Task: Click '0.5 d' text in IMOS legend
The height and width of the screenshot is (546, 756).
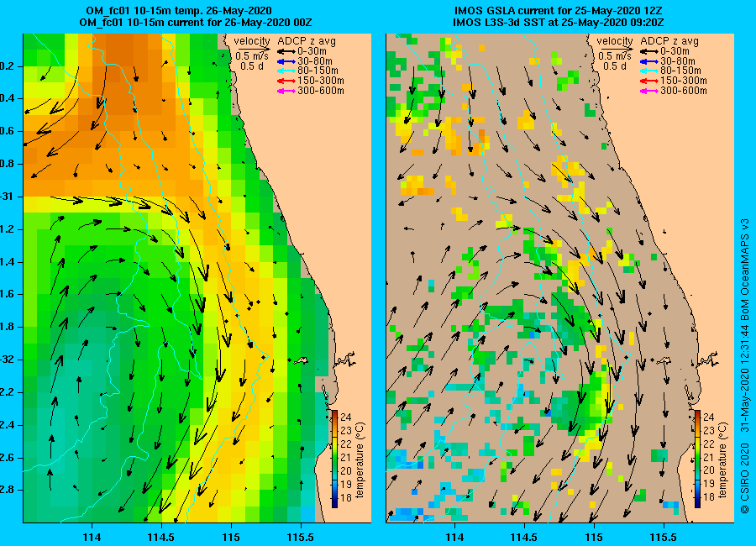Action: point(615,66)
